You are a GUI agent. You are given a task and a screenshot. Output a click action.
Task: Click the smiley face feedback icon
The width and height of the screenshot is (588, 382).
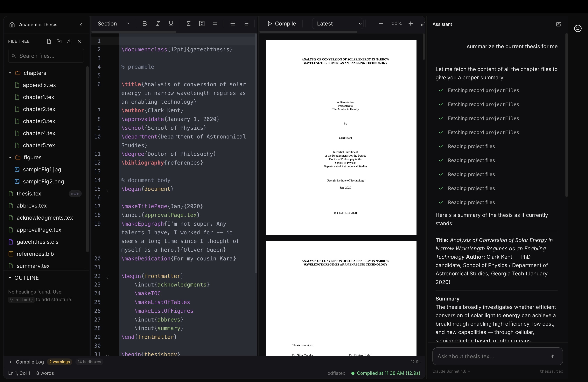[578, 28]
